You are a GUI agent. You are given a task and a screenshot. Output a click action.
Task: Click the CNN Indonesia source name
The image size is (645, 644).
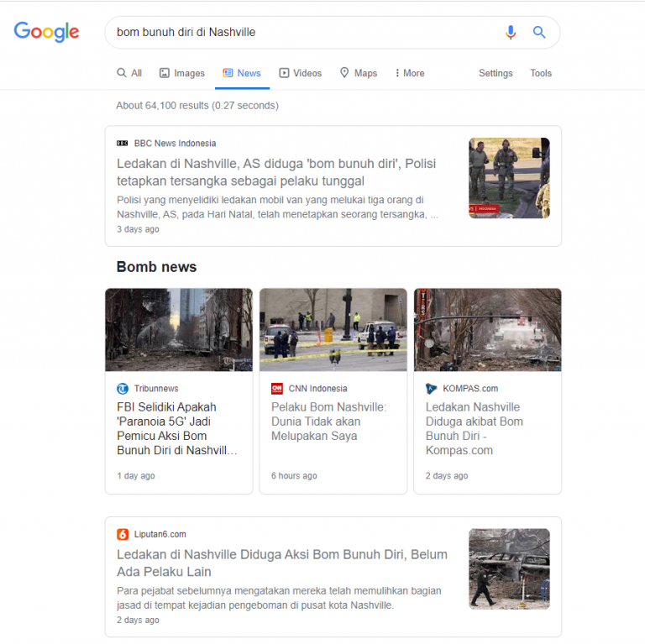point(318,389)
